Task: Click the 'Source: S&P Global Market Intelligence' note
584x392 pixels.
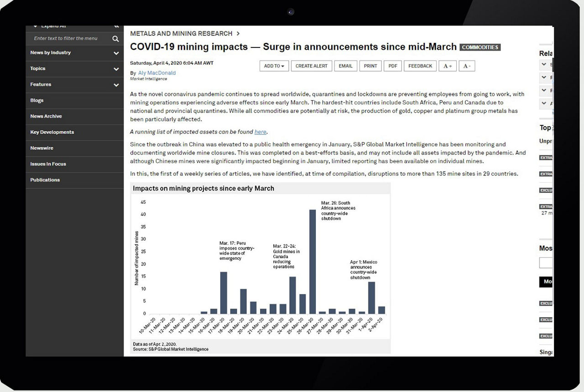Action: coord(171,349)
